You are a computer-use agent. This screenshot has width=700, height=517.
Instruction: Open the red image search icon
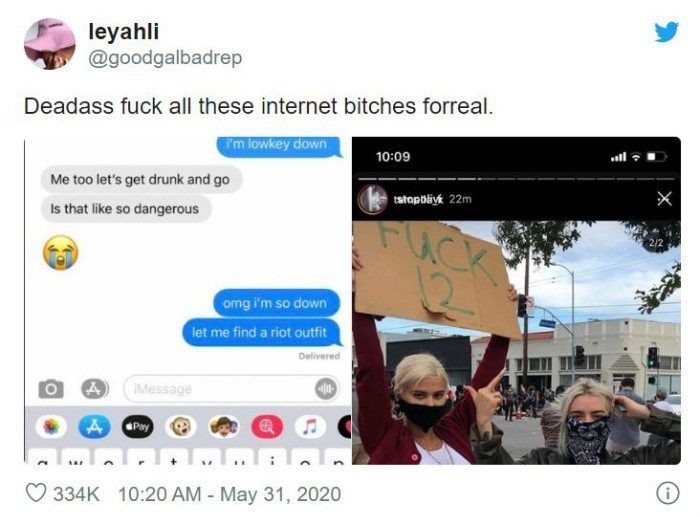[267, 427]
